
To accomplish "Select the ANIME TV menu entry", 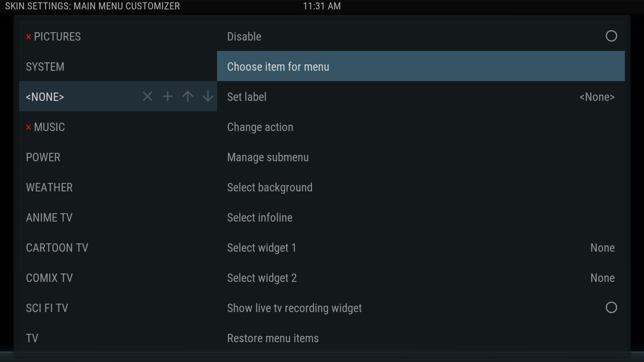I will 49,217.
